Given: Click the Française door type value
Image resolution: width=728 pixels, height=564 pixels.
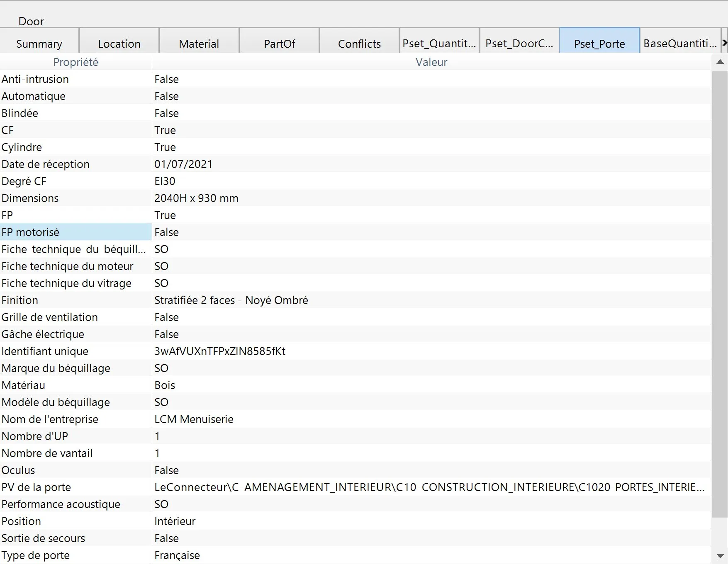Looking at the screenshot, I should click(177, 555).
